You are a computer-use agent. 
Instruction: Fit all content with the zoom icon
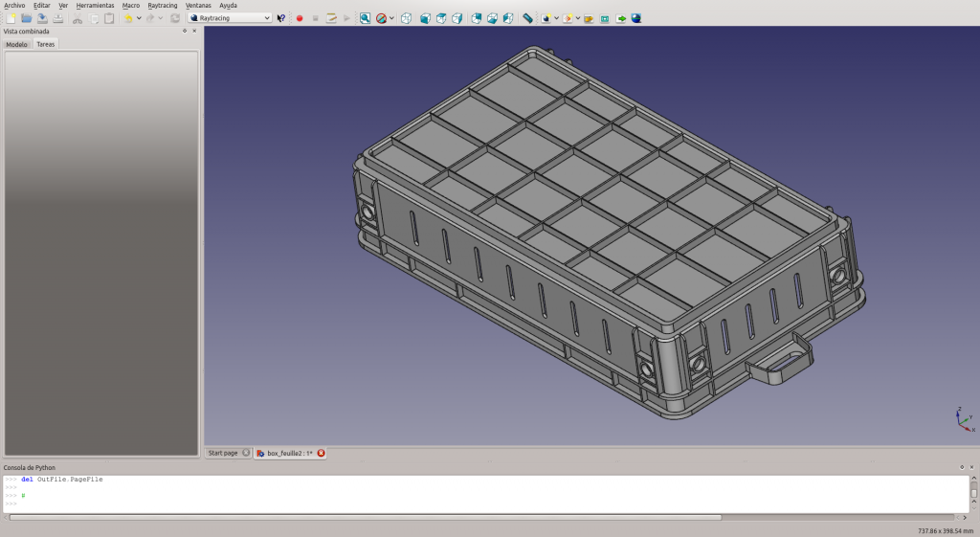(x=365, y=18)
